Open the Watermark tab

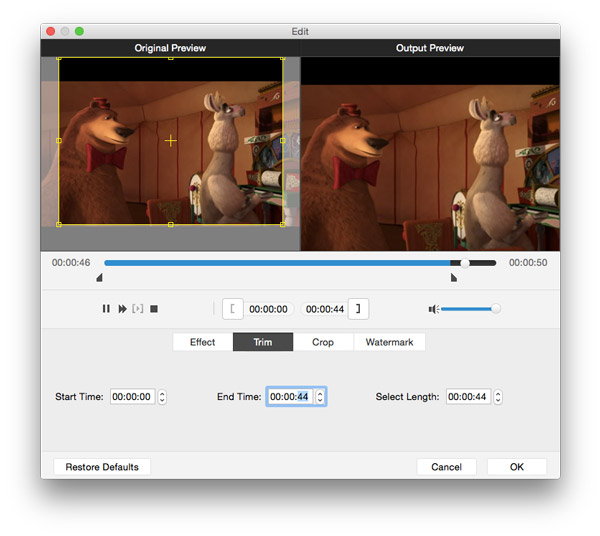pyautogui.click(x=390, y=342)
